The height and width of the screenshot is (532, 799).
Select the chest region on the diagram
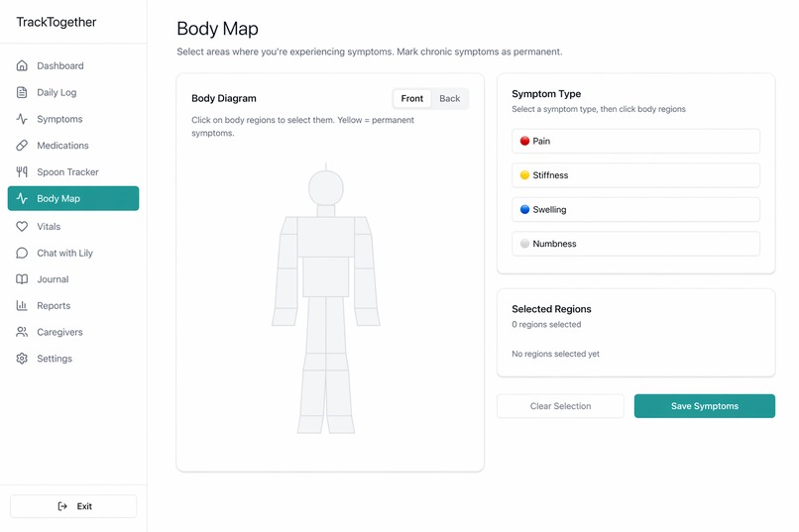coord(325,237)
